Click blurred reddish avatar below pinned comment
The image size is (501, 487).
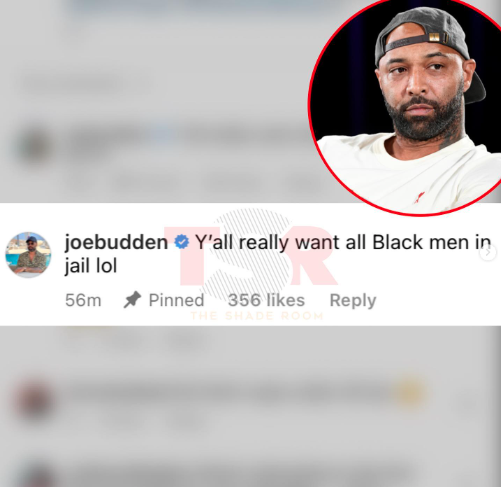(x=33, y=398)
